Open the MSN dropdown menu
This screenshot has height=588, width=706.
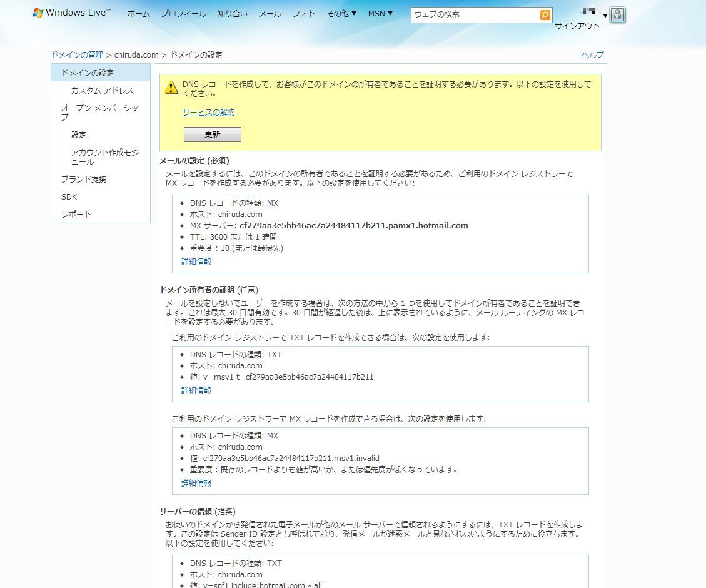[x=380, y=14]
